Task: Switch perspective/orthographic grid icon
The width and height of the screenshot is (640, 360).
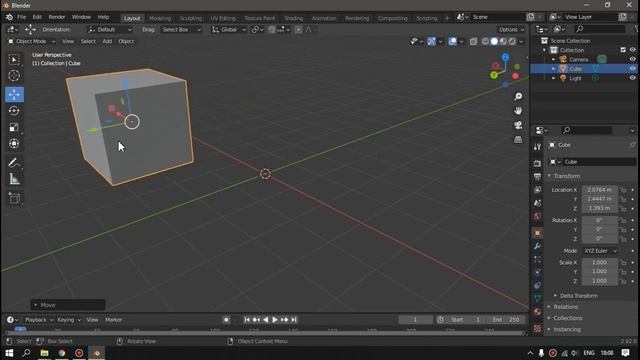Action: pos(518,140)
